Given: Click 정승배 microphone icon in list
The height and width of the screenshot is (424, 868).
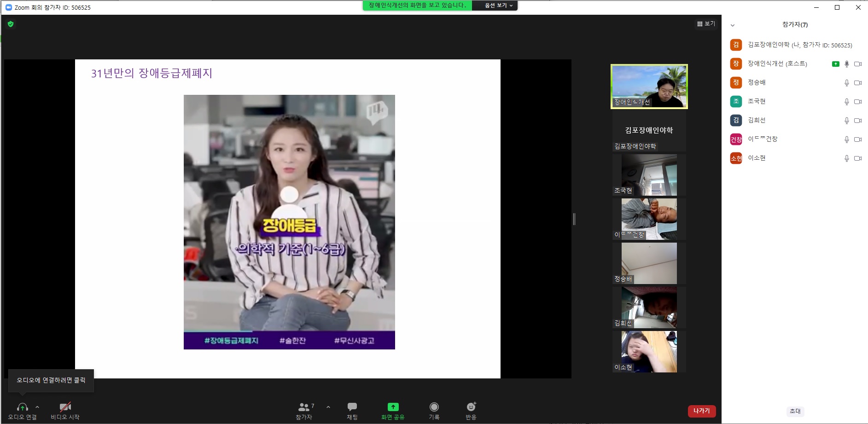Looking at the screenshot, I should (846, 83).
